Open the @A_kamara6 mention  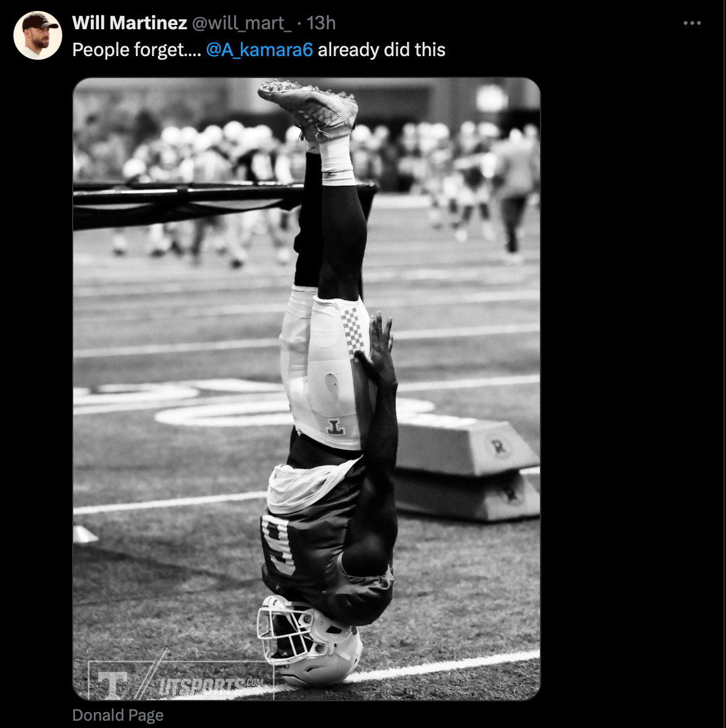point(259,50)
